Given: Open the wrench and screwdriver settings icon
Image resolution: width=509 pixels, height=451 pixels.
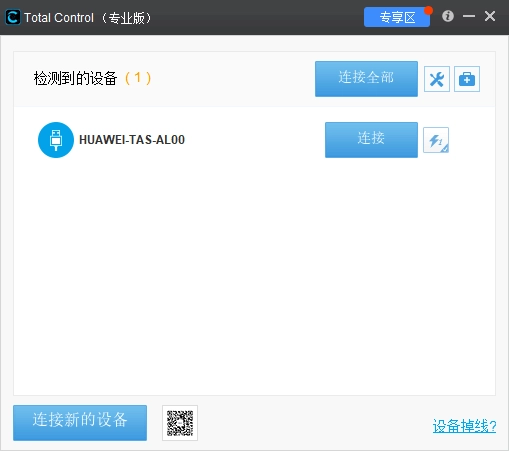Looking at the screenshot, I should coord(437,79).
